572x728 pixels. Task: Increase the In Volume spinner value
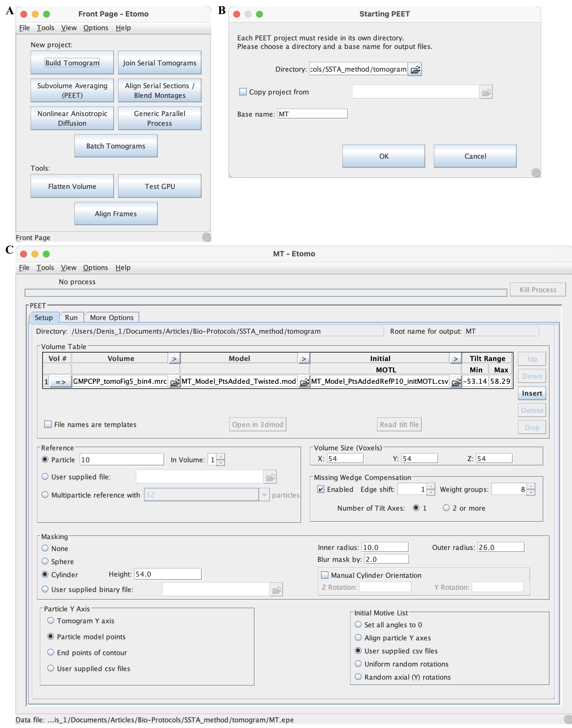point(221,456)
